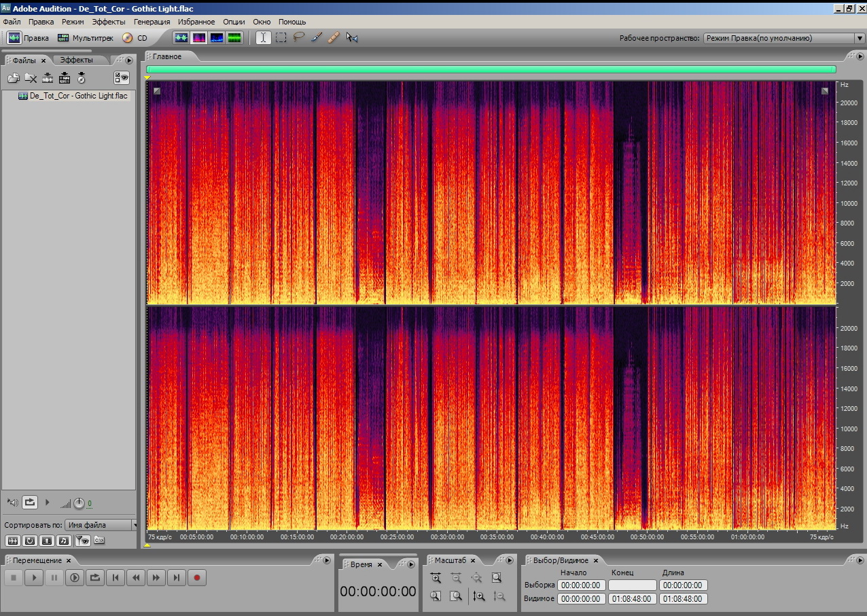Viewport: 867px width, 616px height.
Task: Toggle full path display button
Action: (x=99, y=541)
